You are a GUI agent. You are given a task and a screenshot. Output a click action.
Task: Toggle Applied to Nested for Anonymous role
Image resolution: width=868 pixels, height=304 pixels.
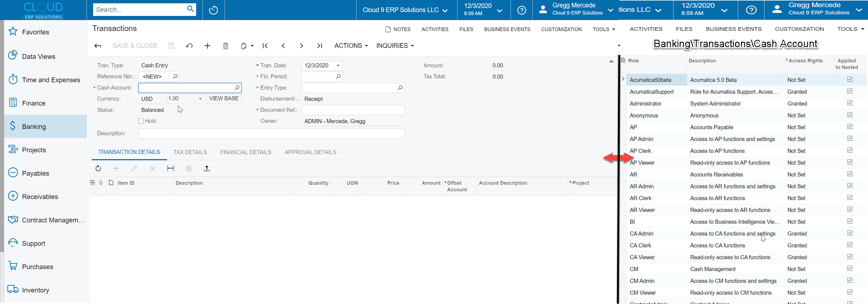coord(850,115)
